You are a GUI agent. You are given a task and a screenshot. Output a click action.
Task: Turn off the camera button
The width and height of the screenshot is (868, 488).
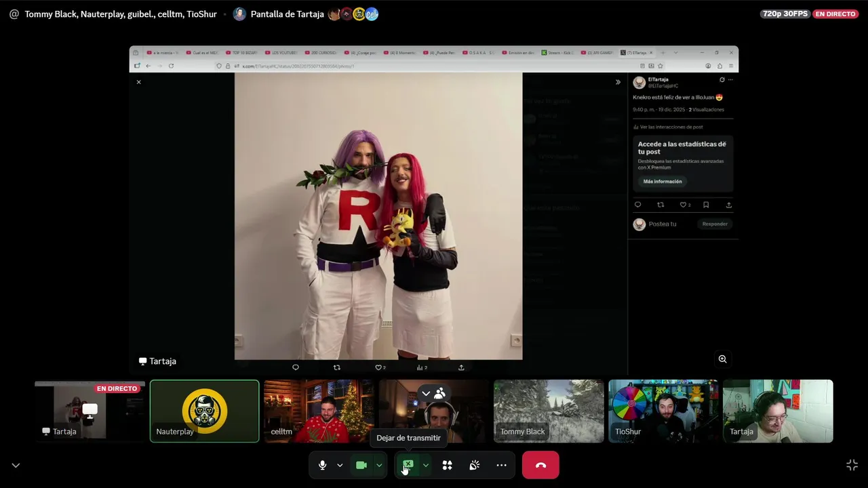click(361, 465)
